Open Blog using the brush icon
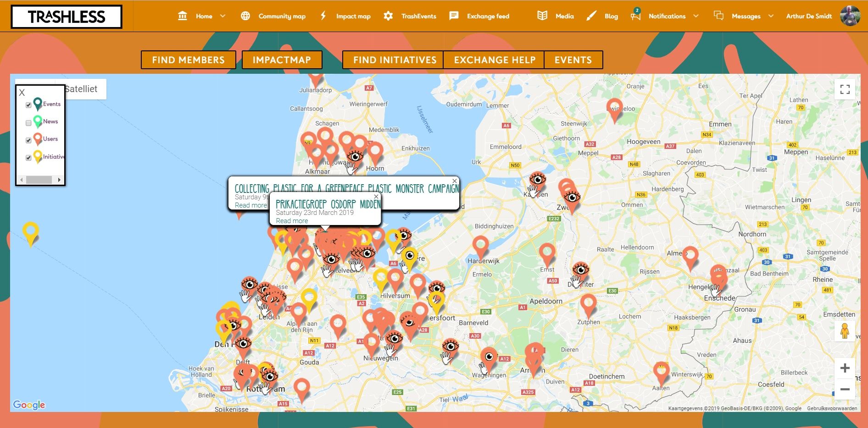868x428 pixels. tap(591, 16)
